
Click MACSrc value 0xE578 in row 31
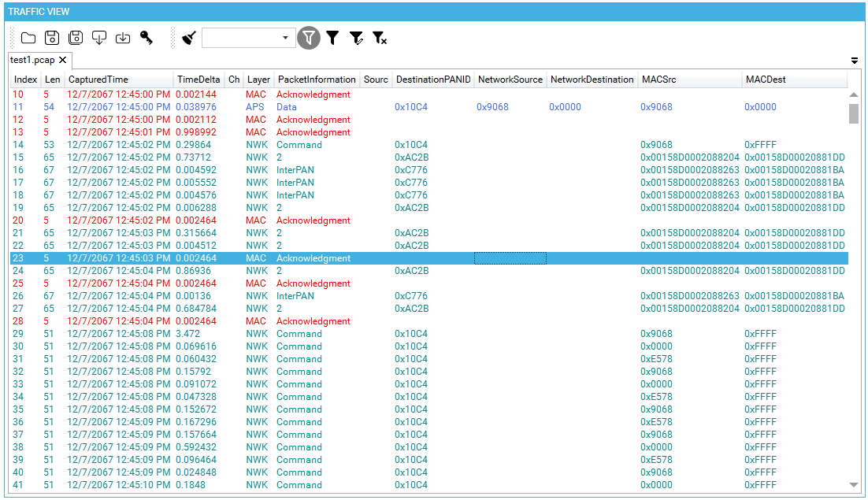[657, 359]
